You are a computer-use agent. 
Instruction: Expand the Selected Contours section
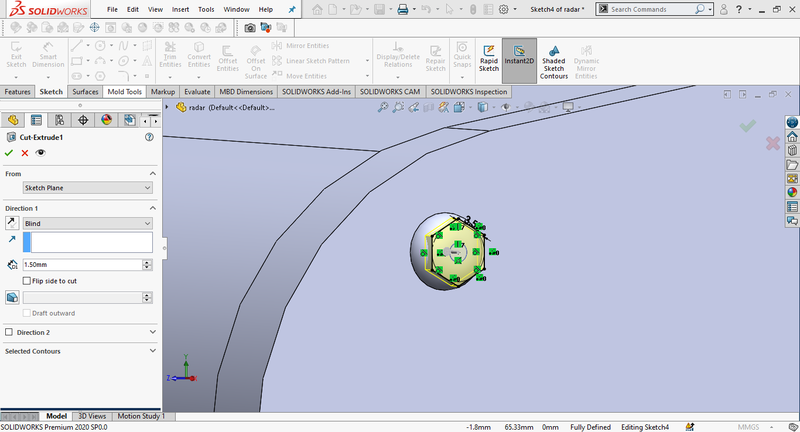point(152,351)
